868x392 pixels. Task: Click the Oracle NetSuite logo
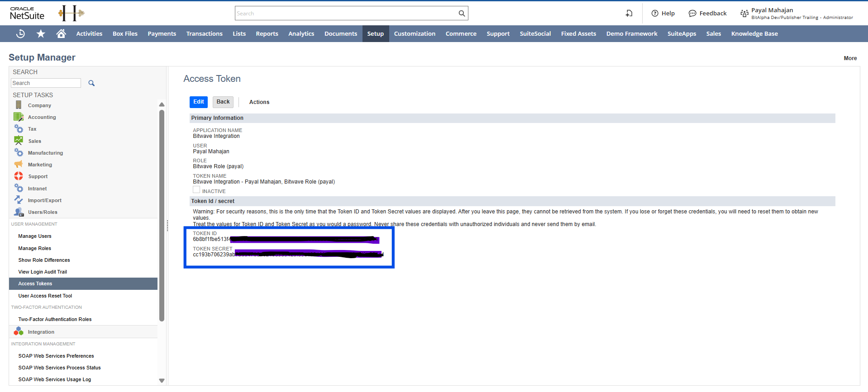27,14
